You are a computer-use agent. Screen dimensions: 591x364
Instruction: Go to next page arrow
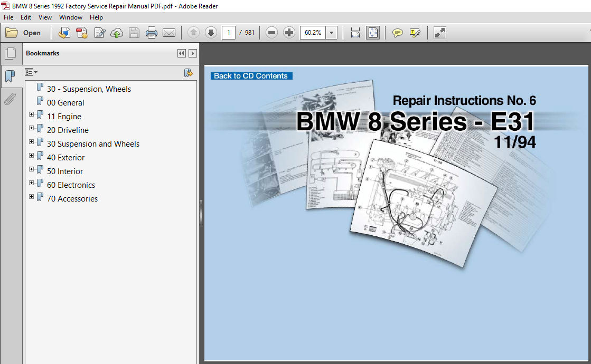211,33
